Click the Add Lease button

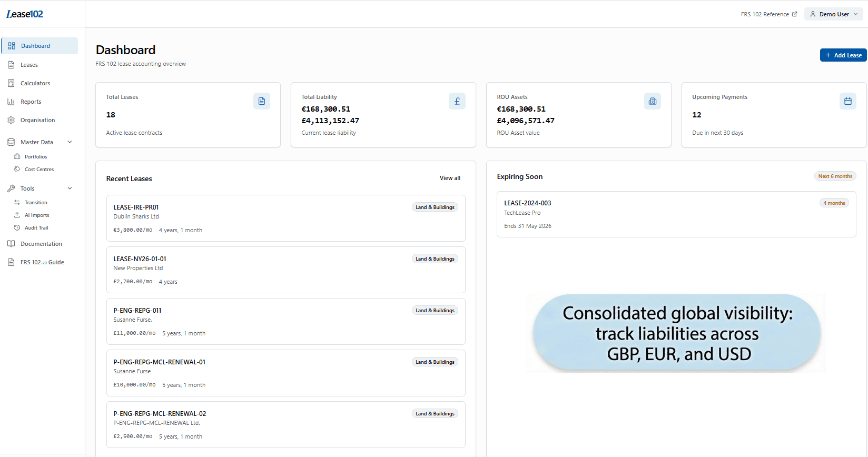point(843,55)
